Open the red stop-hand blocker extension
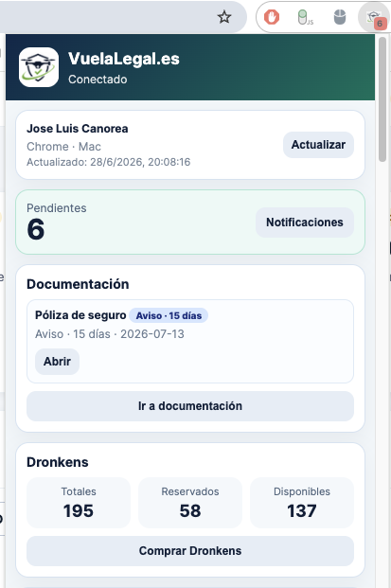 (x=272, y=17)
